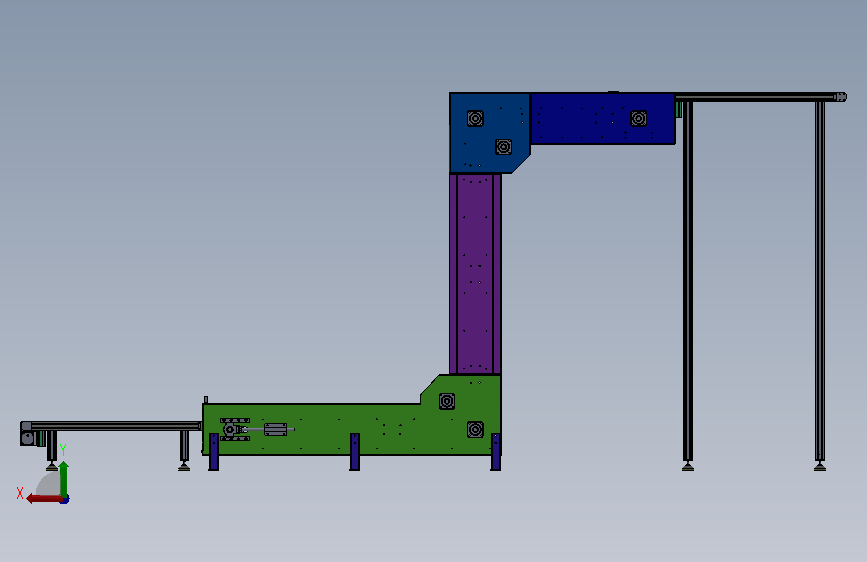This screenshot has height=562, width=867.
Task: Select the teal upper corner housing panel
Action: (489, 133)
